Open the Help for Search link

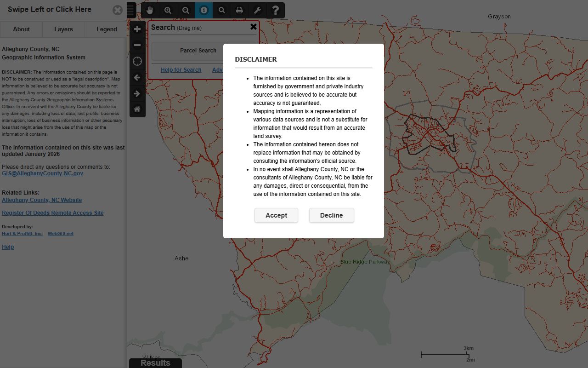click(x=181, y=70)
